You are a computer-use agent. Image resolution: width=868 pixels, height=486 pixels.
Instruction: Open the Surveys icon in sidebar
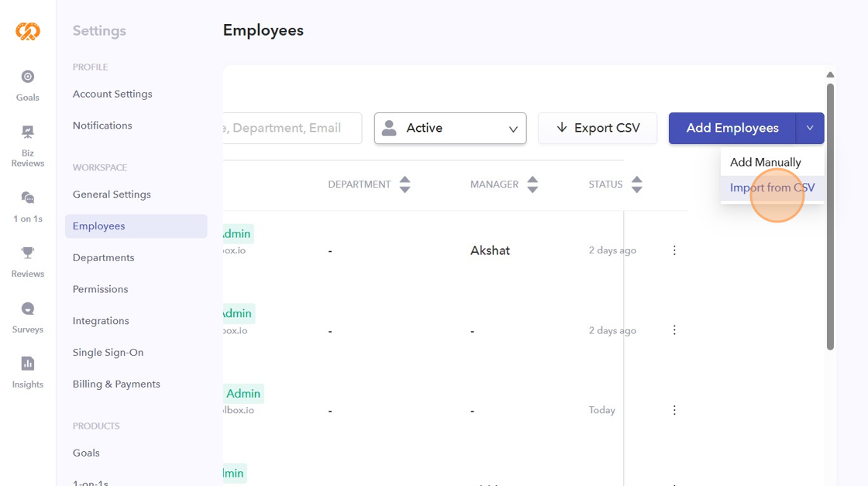(x=28, y=308)
